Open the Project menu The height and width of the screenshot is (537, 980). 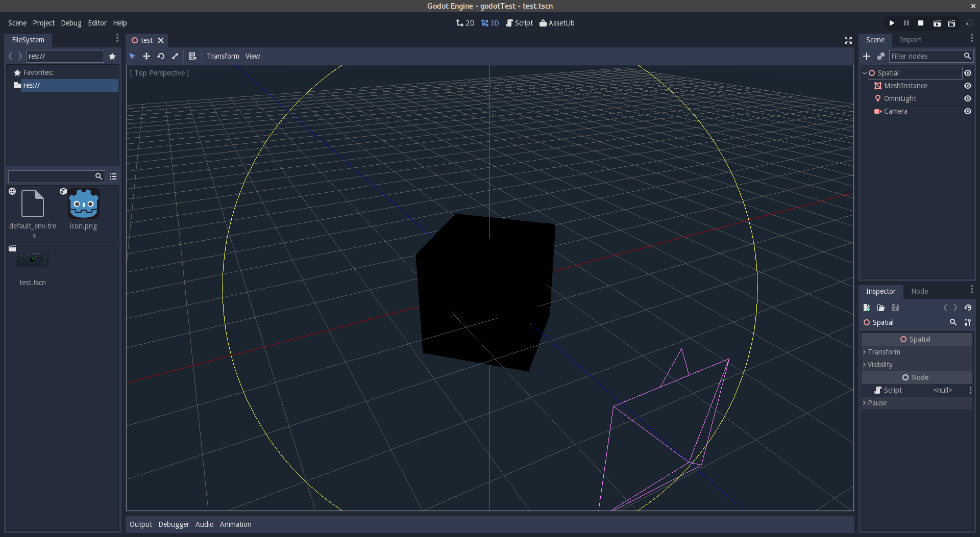43,23
